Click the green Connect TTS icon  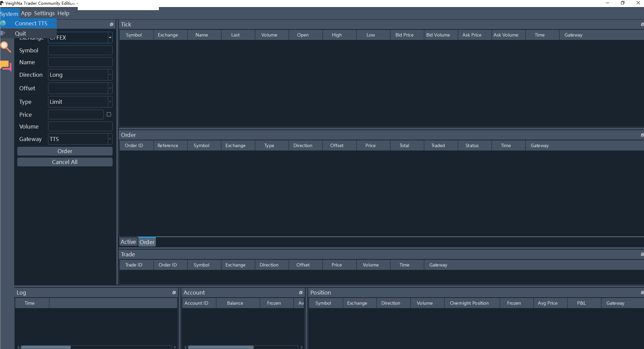(x=3, y=23)
